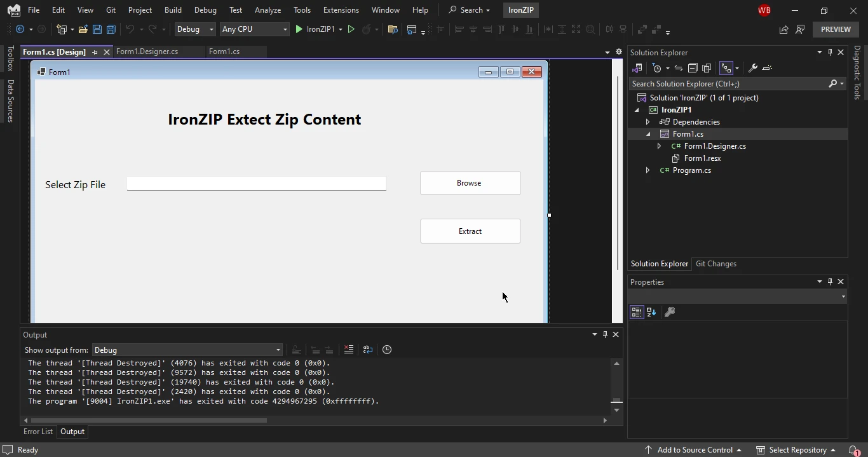The width and height of the screenshot is (868, 457).
Task: Click the Output panel horizontal scrollbar
Action: pos(149,420)
